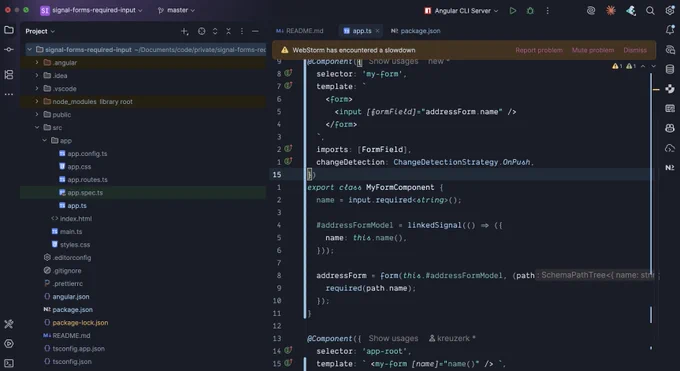Open app.routes.ts in the tree
The image size is (680, 371).
pos(87,180)
